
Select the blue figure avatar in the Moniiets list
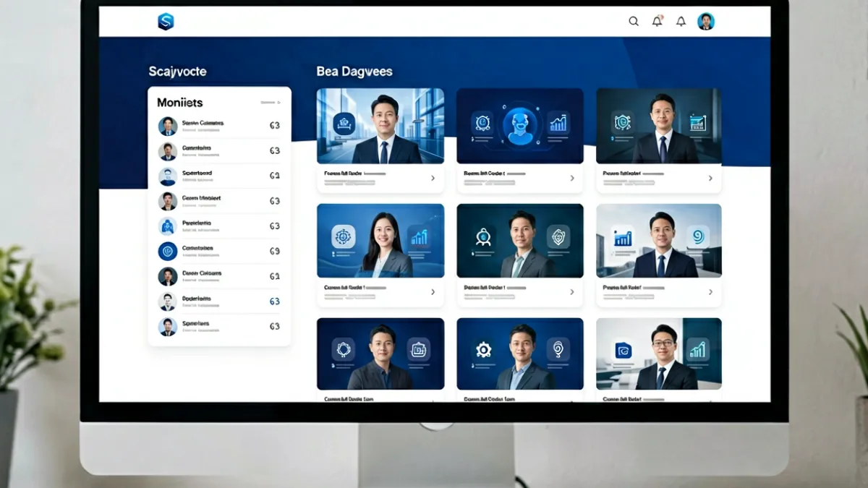168,226
